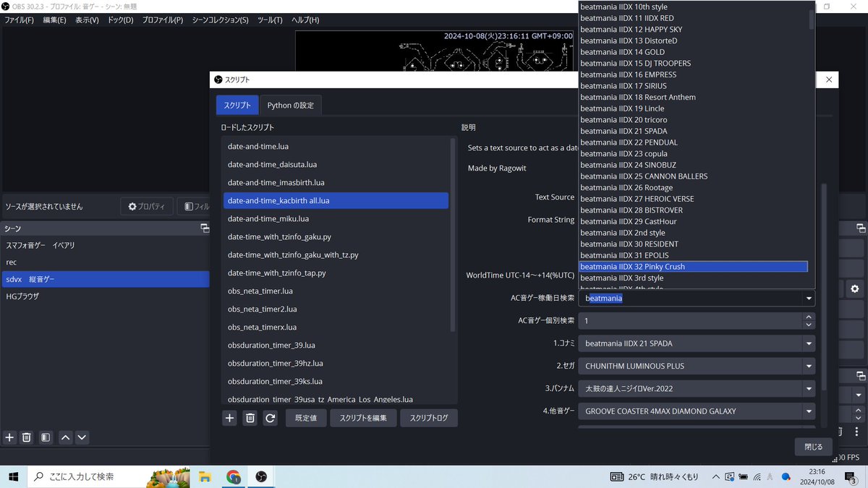The width and height of the screenshot is (868, 488).
Task: Open the スクリプトログ button
Action: coord(429,418)
